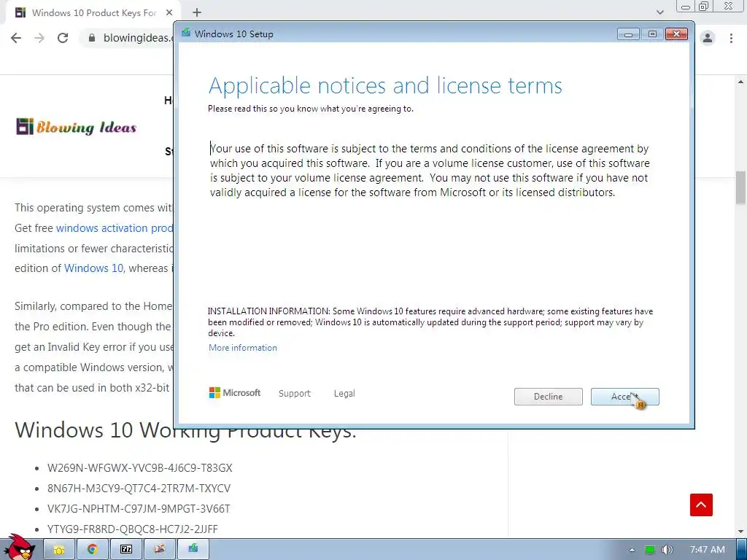
Task: Open the Support link in Setup
Action: [x=295, y=393]
